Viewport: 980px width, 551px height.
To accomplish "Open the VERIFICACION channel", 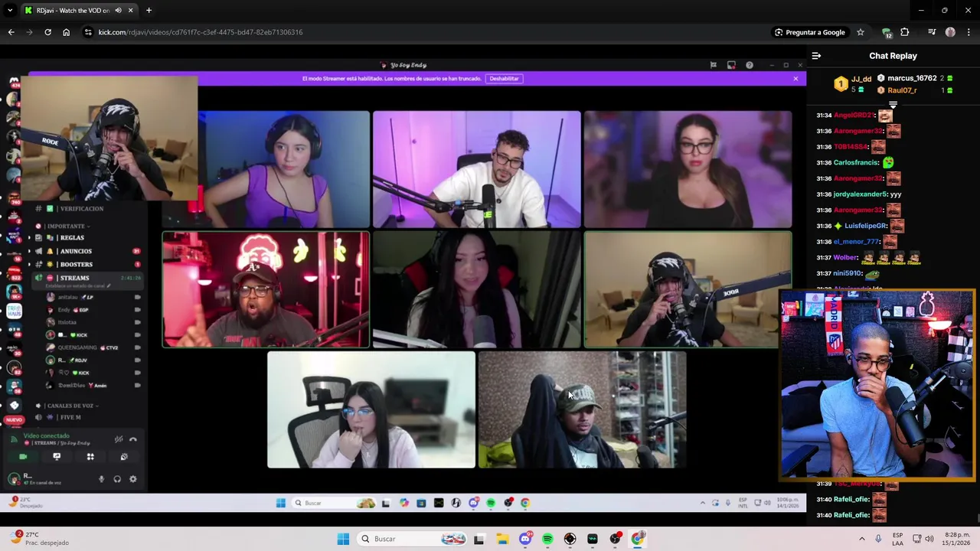I will 81,209.
